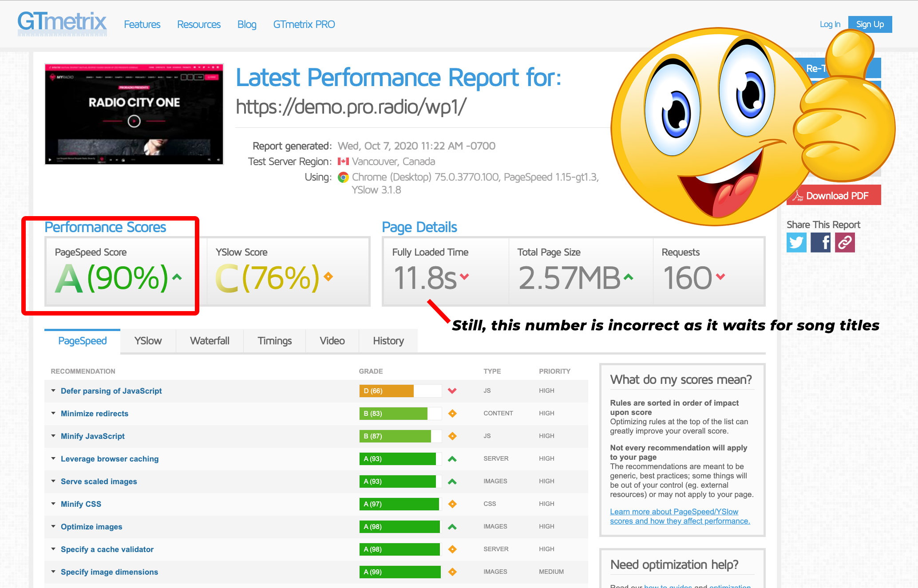Expand Minify JavaScript recommendation
The image size is (918, 588).
[x=92, y=436]
